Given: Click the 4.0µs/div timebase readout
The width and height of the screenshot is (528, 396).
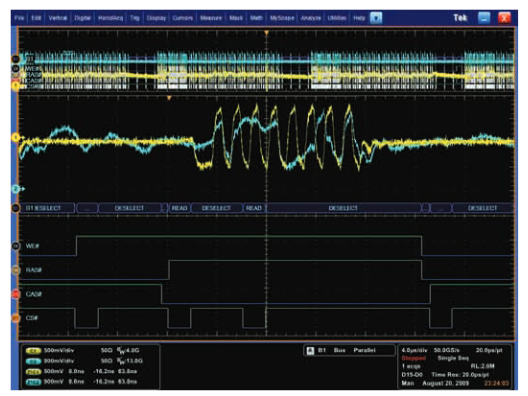Looking at the screenshot, I should [414, 351].
